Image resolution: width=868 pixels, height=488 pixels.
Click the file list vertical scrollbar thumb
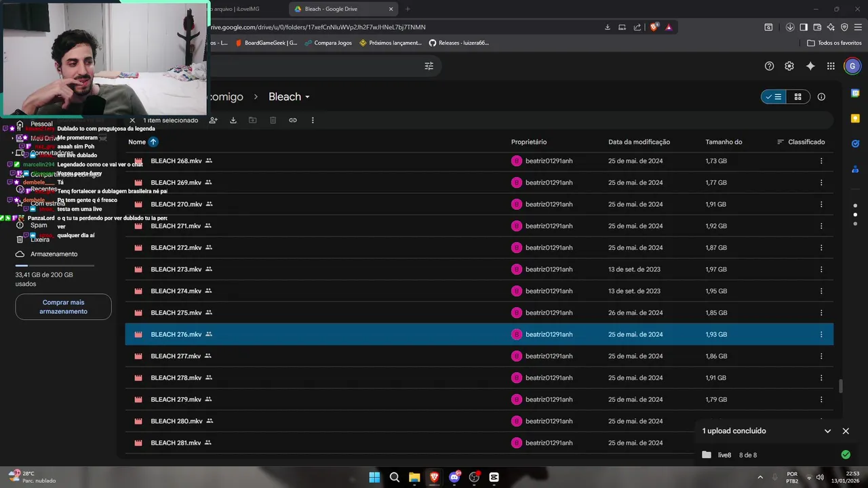841,386
